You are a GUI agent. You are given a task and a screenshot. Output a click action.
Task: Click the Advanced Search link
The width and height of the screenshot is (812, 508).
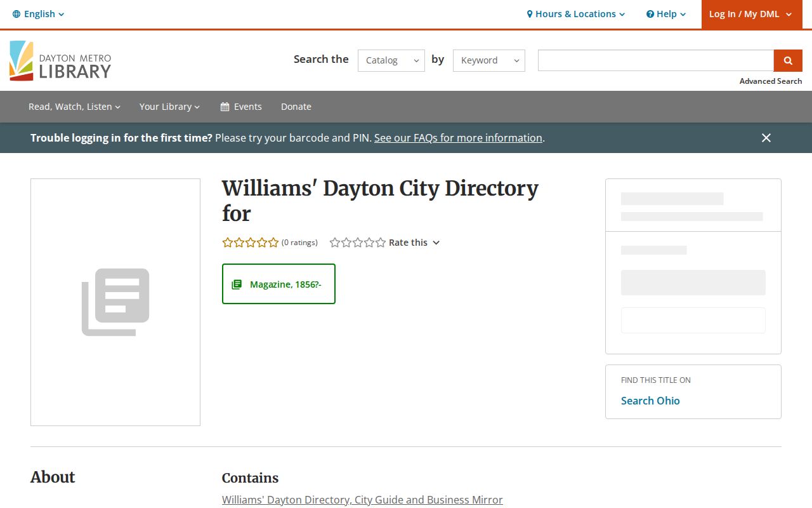click(x=771, y=81)
